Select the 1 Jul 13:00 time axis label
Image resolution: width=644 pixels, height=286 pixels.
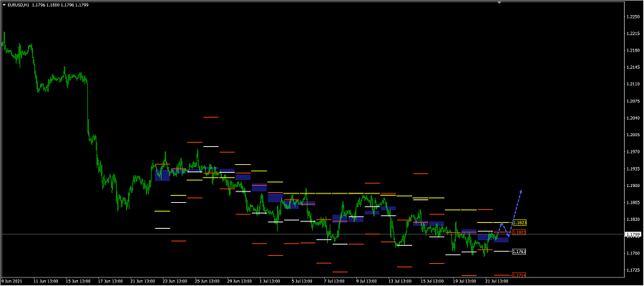point(270,282)
